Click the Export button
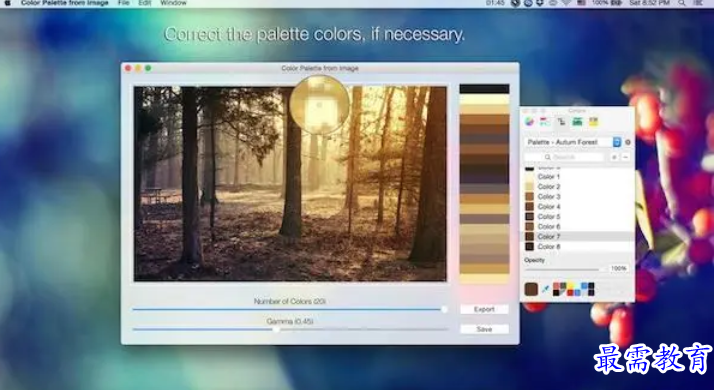 pos(484,309)
